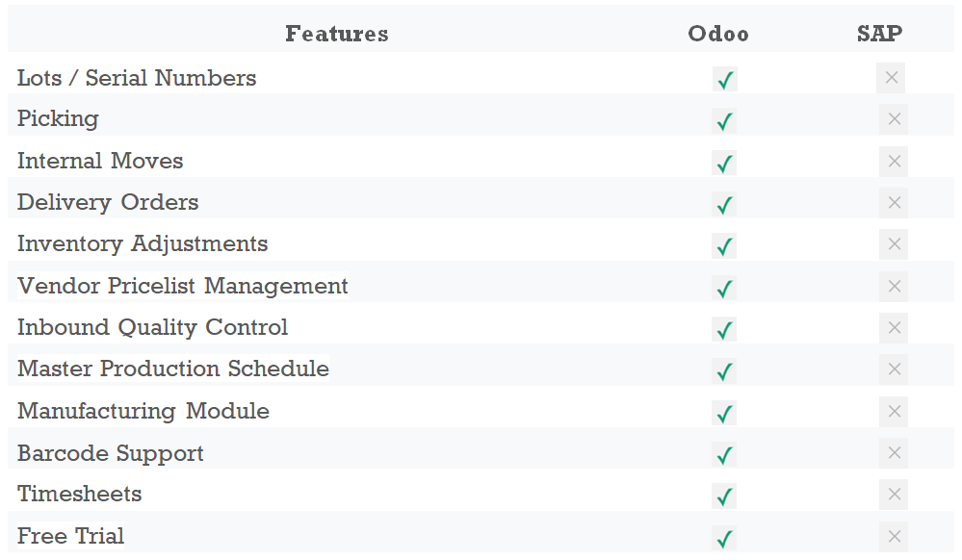Click SAP cross in Barcode Support row
This screenshot has width=962, height=560.
894,452
